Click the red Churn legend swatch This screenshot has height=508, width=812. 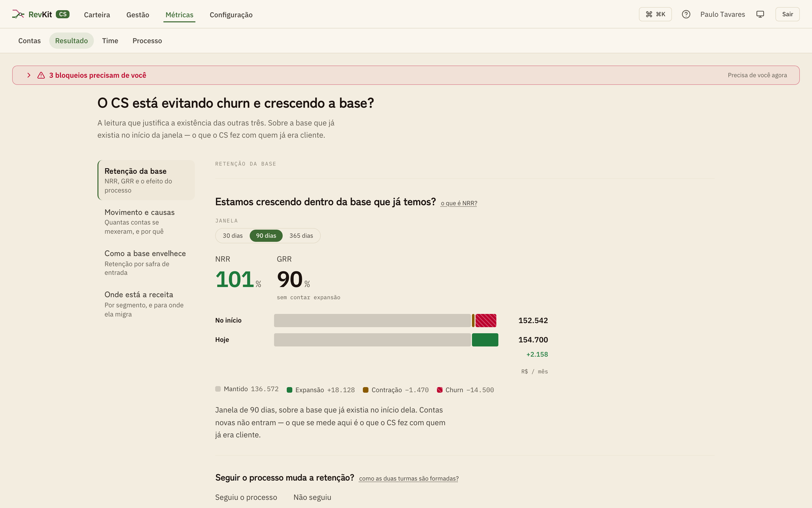(x=439, y=390)
